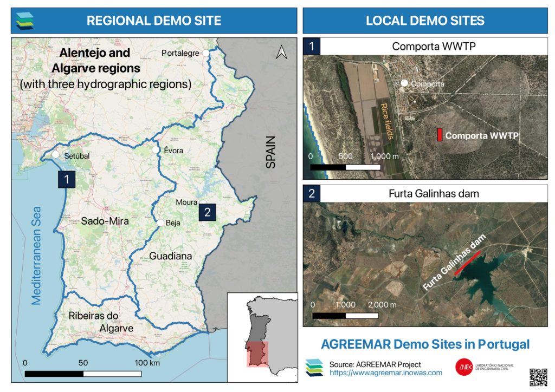Click the Évora city dot
Viewport: 555px width, 392px height.
point(156,149)
